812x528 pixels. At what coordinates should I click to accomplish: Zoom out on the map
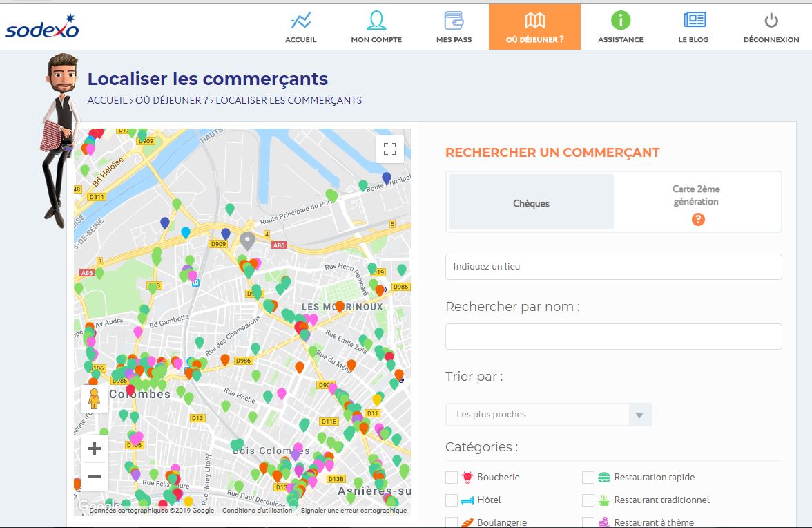[x=95, y=477]
